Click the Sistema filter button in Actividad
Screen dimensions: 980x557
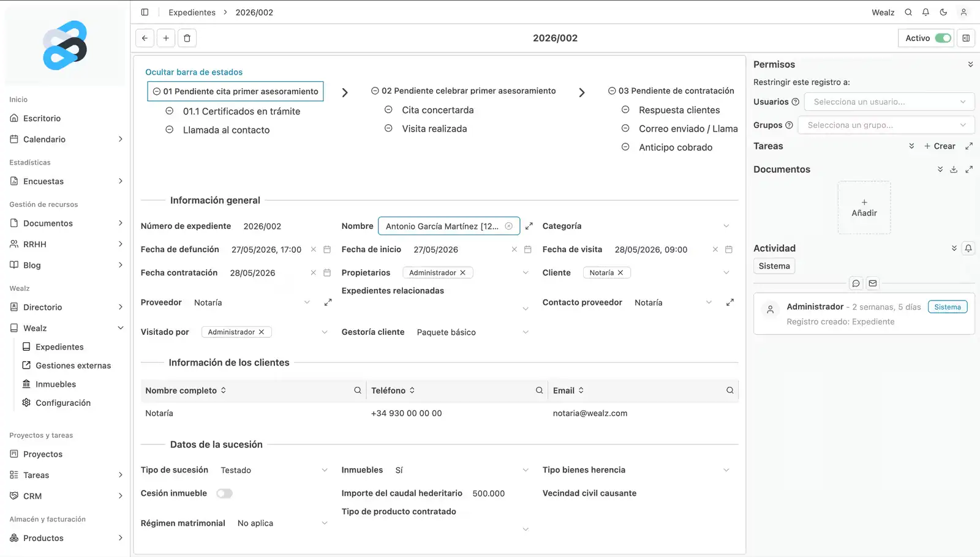774,266
